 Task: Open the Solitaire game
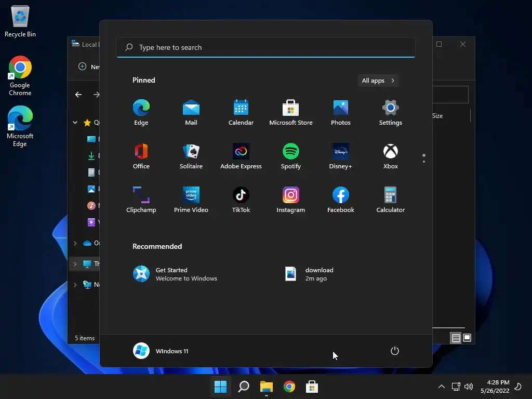[x=191, y=156]
